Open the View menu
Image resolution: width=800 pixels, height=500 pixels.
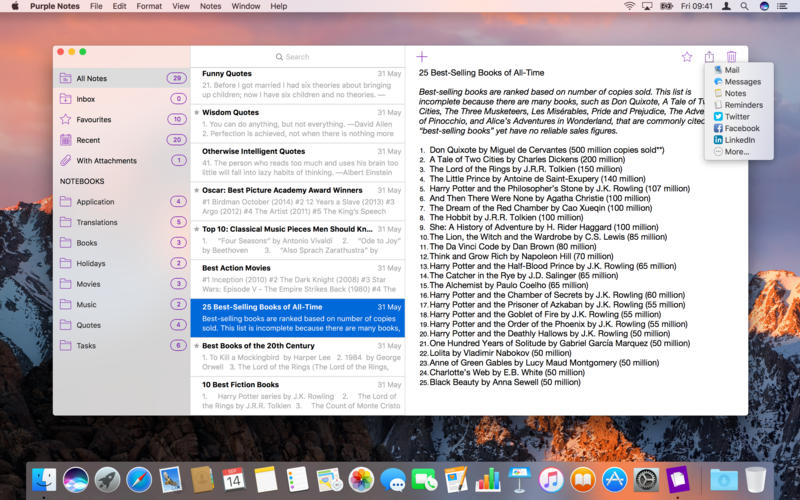tap(181, 6)
